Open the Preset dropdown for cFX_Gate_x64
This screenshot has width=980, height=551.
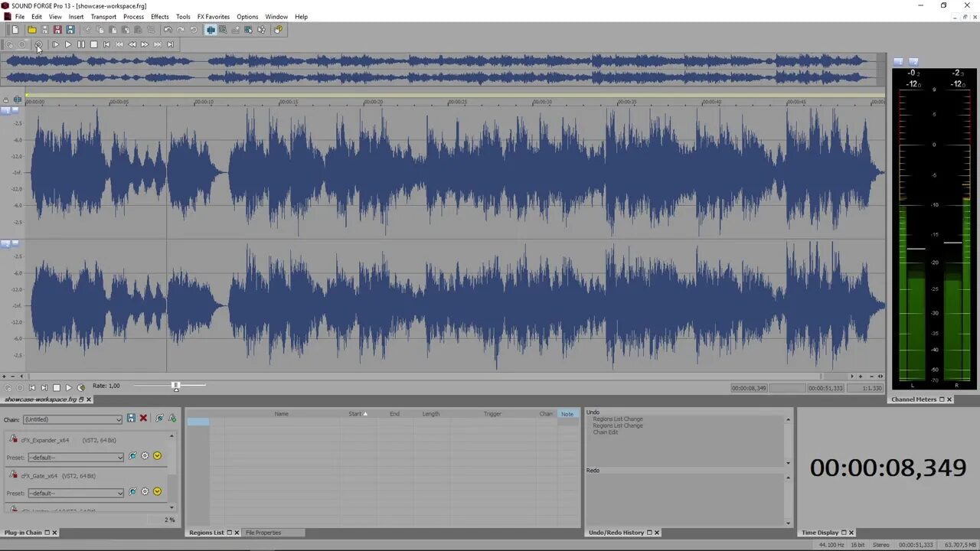76,494
